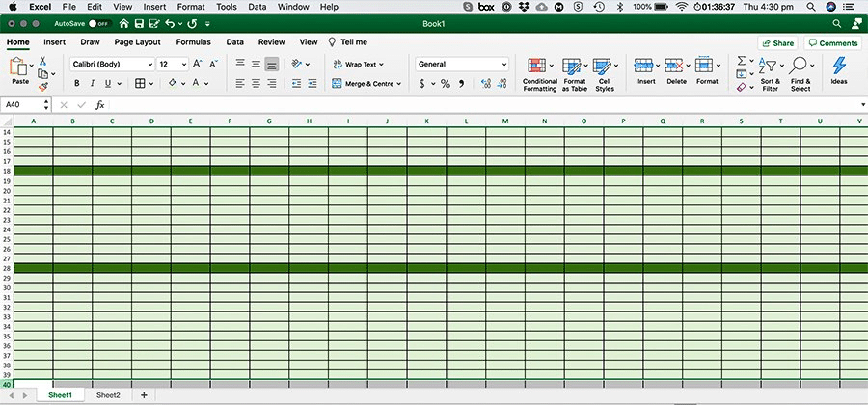Click Tell me search
The width and height of the screenshot is (868, 405).
(x=347, y=42)
